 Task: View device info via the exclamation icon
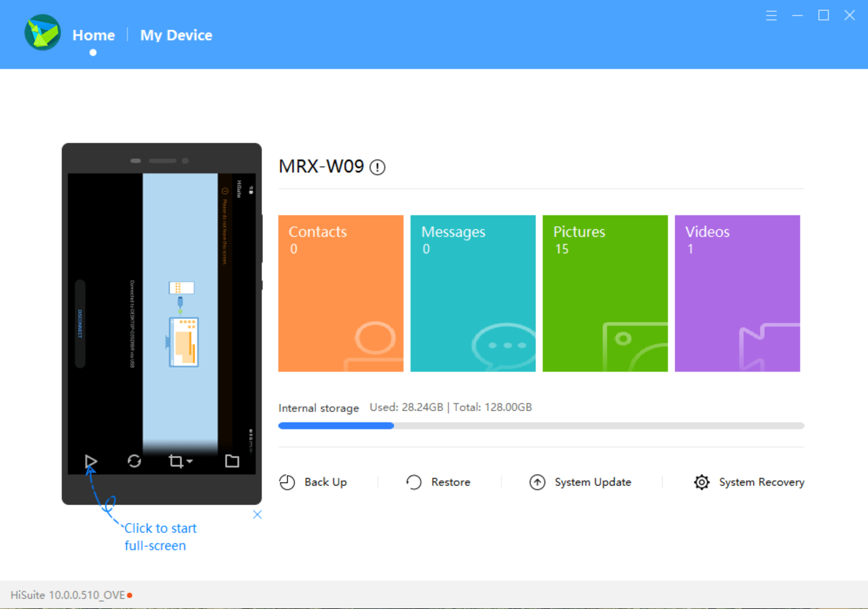click(x=376, y=167)
